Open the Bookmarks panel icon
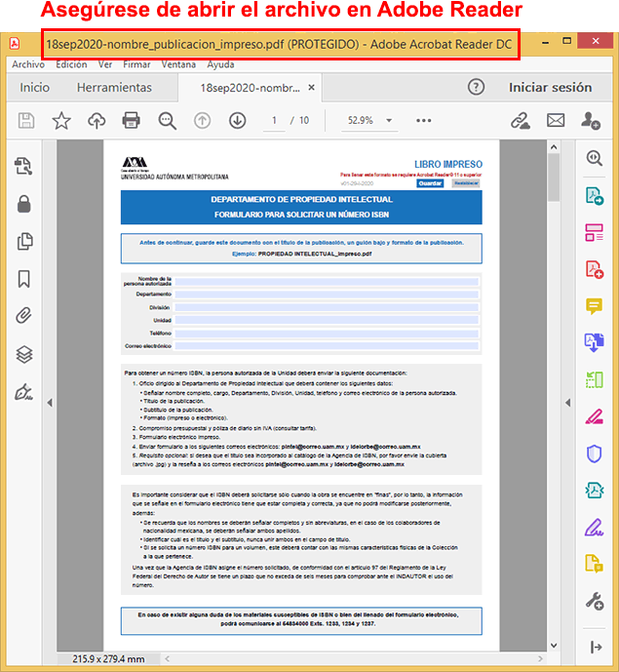Screen dimensions: 619x672 (x=24, y=279)
